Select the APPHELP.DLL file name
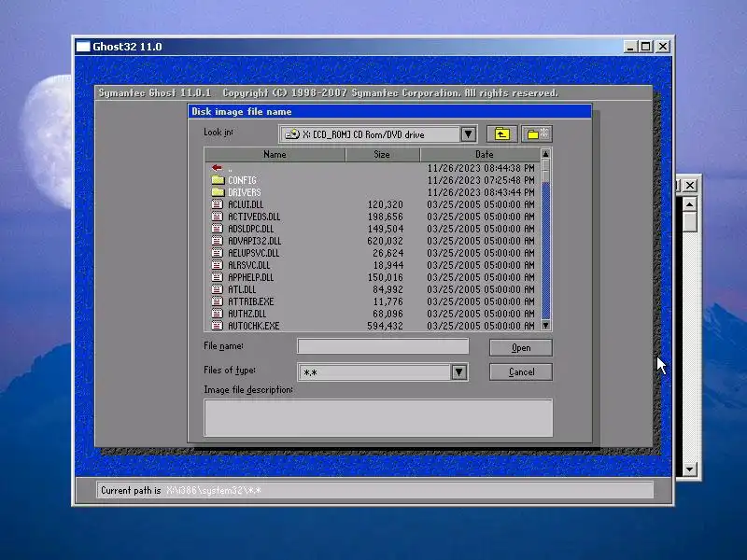 250,277
